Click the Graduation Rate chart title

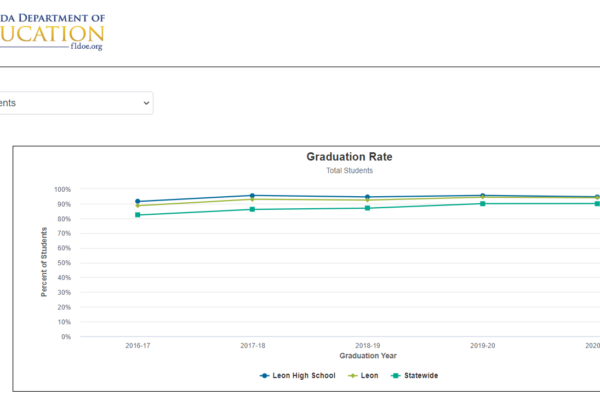[349, 157]
